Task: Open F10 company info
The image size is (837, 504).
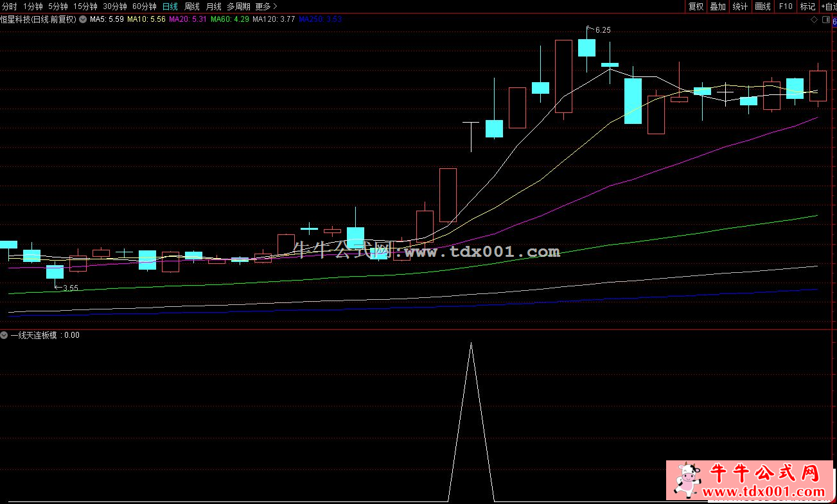Action: (786, 6)
